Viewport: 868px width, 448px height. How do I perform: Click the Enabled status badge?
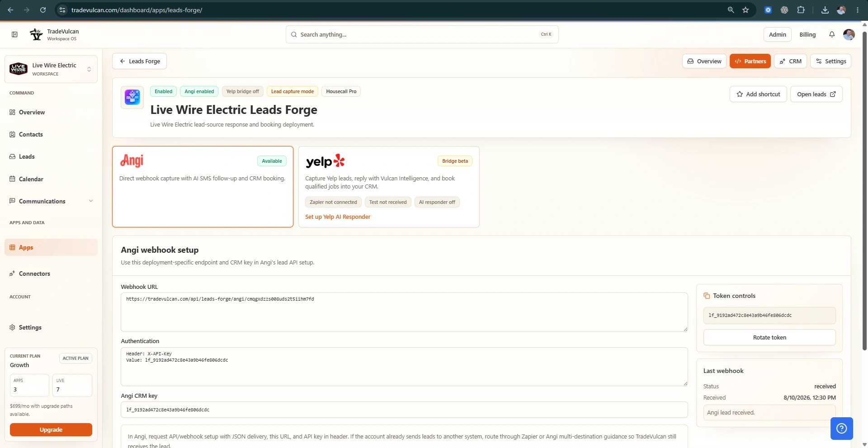tap(163, 91)
